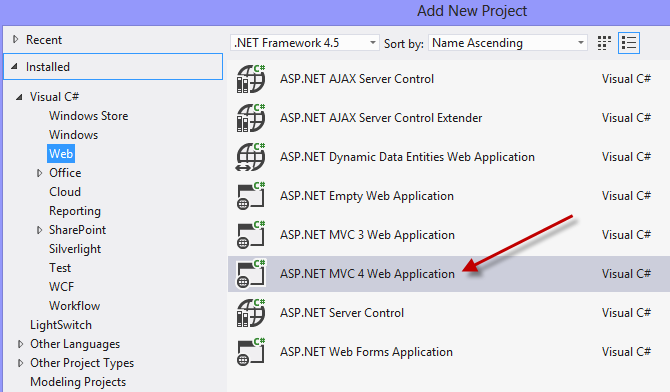
Task: Choose ASP.NET MVC 4 Web Application name
Action: coord(367,274)
